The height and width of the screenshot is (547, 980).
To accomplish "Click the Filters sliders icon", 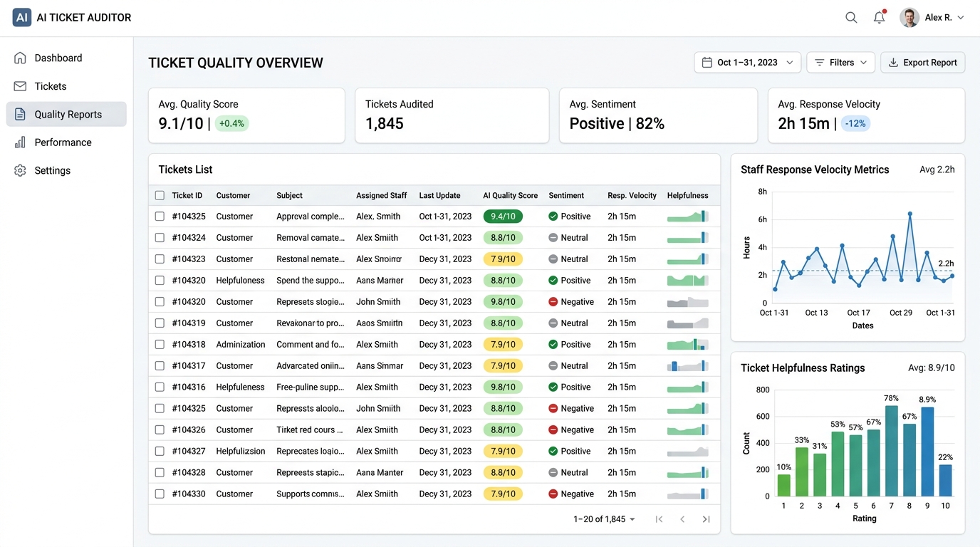I will pos(820,63).
